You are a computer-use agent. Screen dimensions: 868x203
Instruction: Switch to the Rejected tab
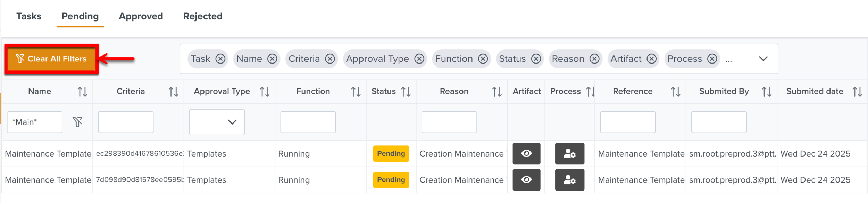(x=202, y=16)
